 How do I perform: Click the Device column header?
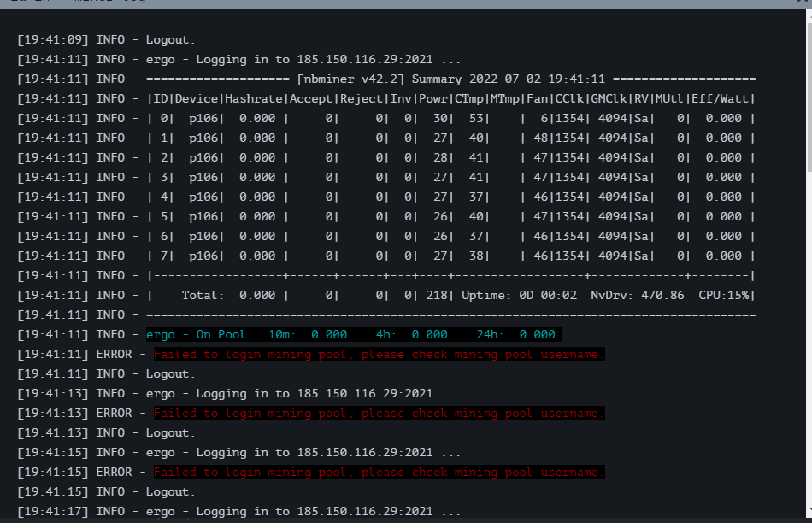point(197,99)
